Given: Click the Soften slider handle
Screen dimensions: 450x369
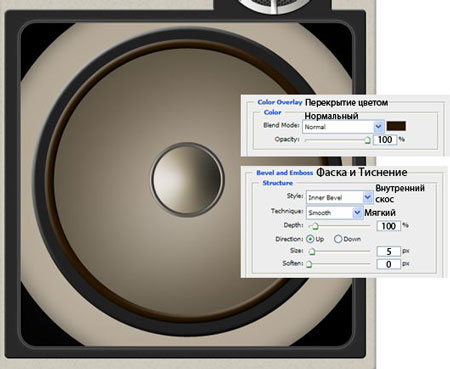Looking at the screenshot, I should [309, 264].
